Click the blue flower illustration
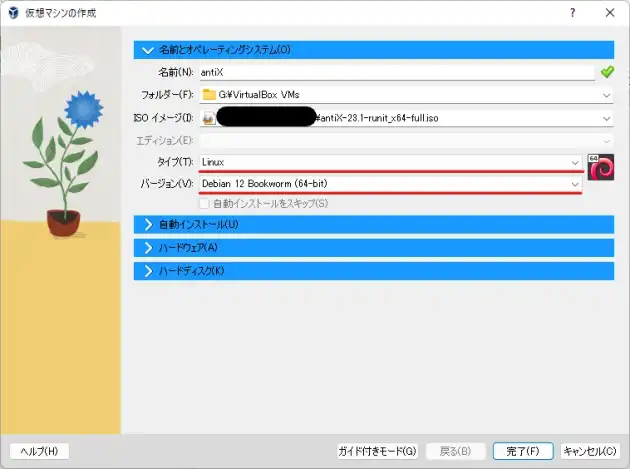The width and height of the screenshot is (630, 469). (x=82, y=108)
